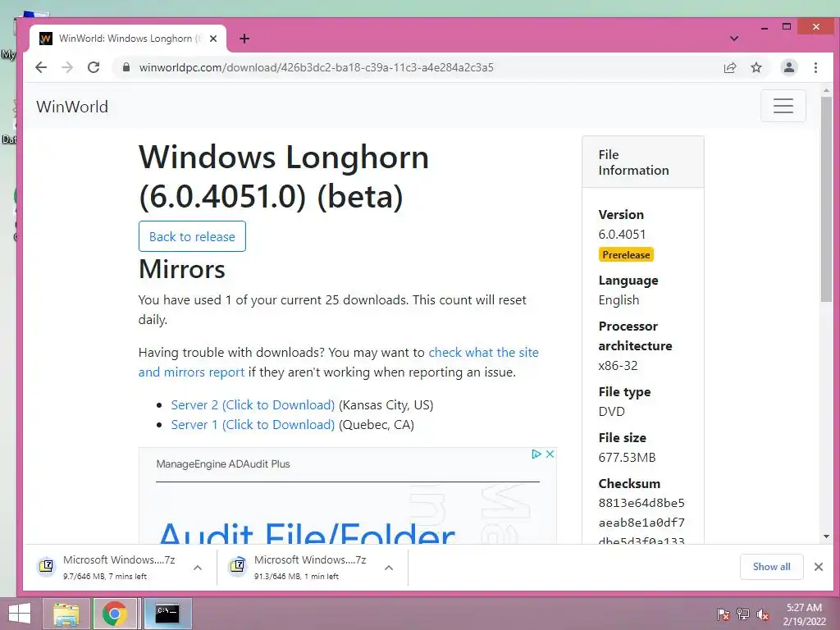Download from Server 1 Quebec
The image size is (840, 630).
coord(253,425)
